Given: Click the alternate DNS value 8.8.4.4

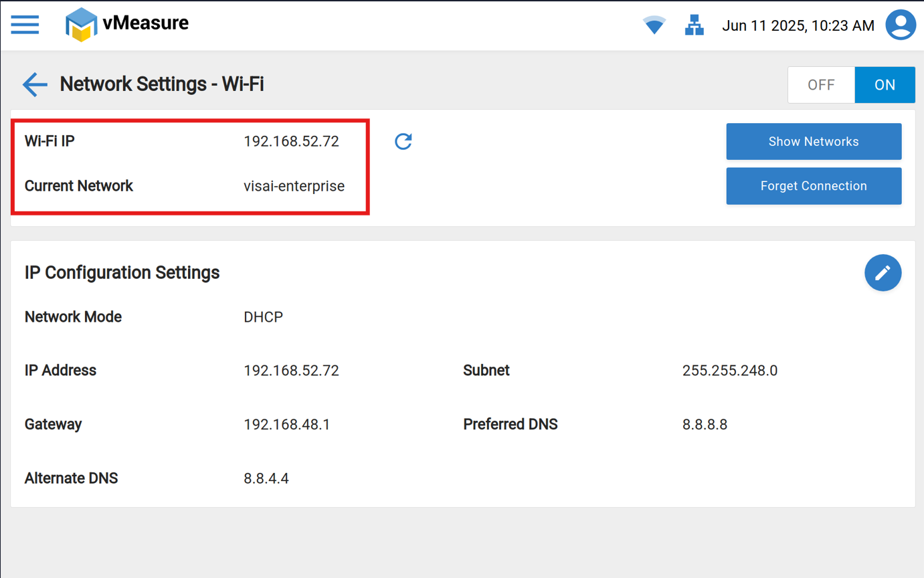Looking at the screenshot, I should (x=266, y=478).
